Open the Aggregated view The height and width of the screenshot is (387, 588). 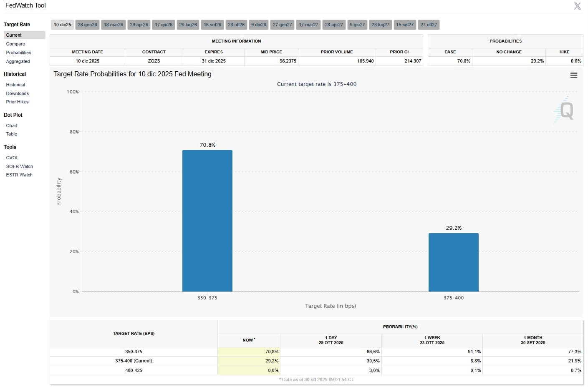pos(18,61)
